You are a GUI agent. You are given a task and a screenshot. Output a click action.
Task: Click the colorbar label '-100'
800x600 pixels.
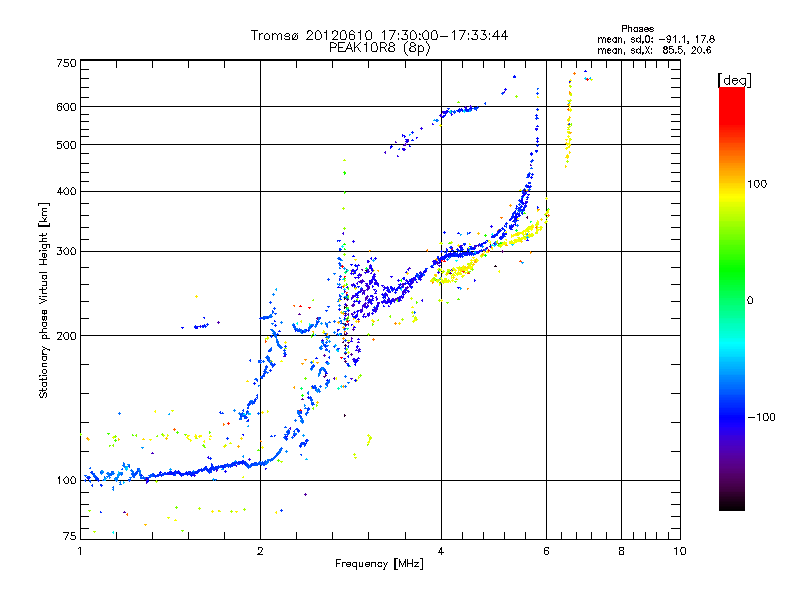pyautogui.click(x=761, y=417)
